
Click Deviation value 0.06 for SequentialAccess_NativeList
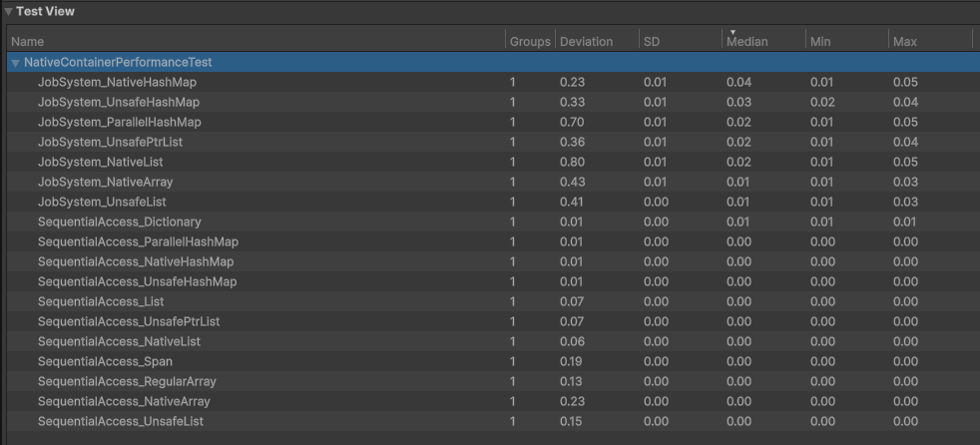tap(572, 342)
